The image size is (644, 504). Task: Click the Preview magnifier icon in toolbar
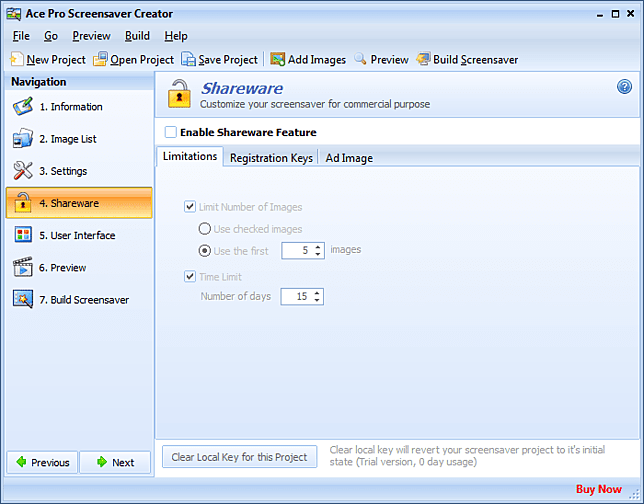360,59
